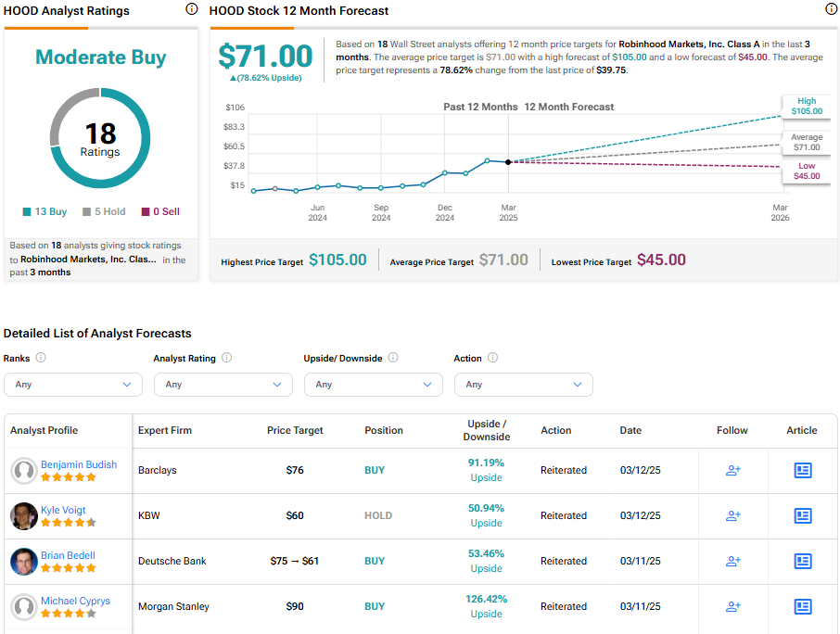Viewport: 840px width, 634px height.
Task: Click info icon next to Ranks filter
Action: (x=41, y=358)
